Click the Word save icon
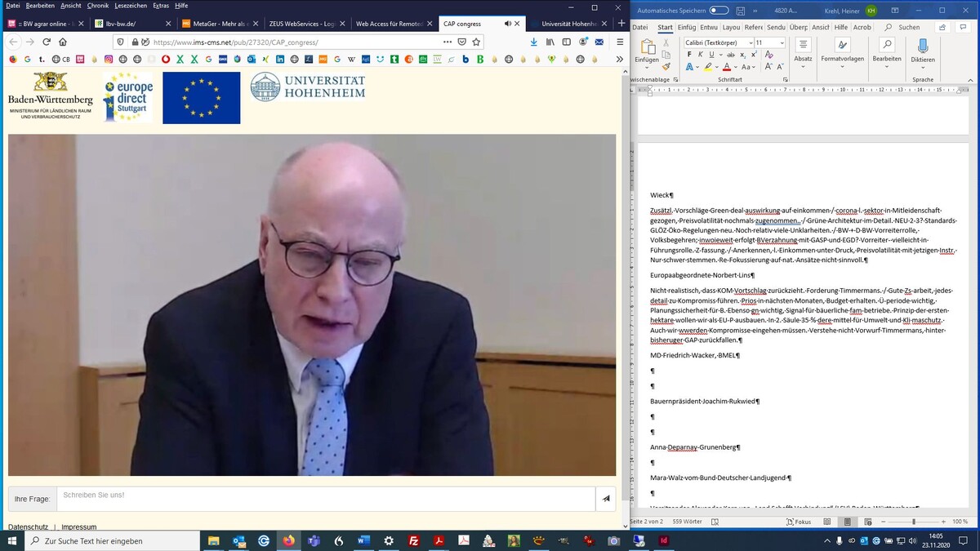The image size is (980, 551). [741, 10]
